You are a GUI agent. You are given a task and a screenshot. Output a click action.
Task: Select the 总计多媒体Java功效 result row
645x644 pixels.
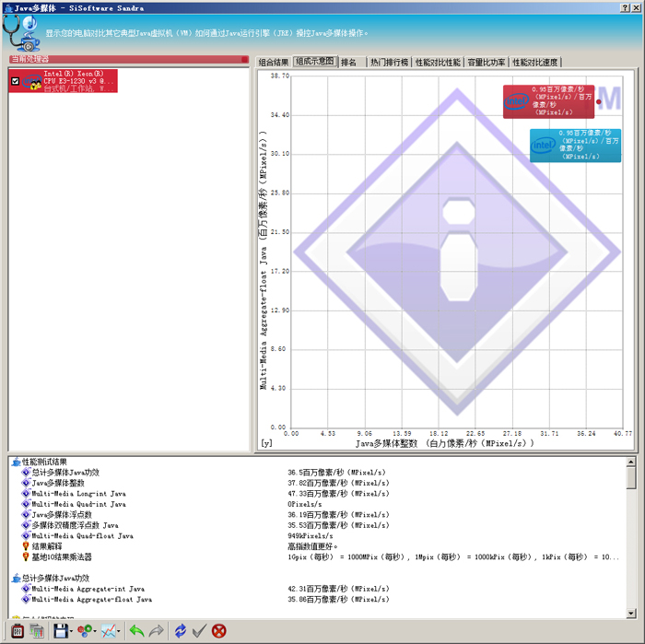65,473
